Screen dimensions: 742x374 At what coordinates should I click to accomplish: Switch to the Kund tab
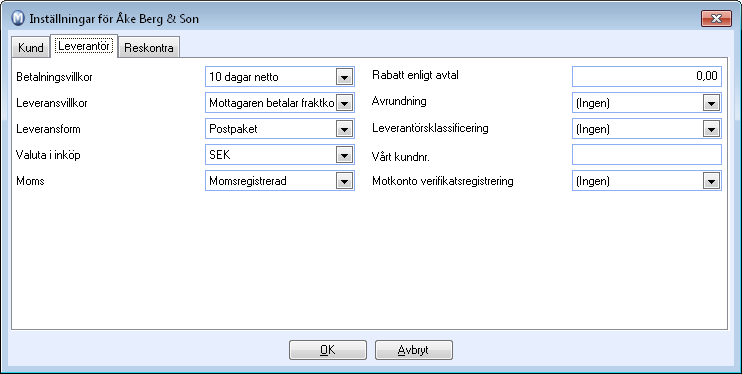tap(31, 47)
